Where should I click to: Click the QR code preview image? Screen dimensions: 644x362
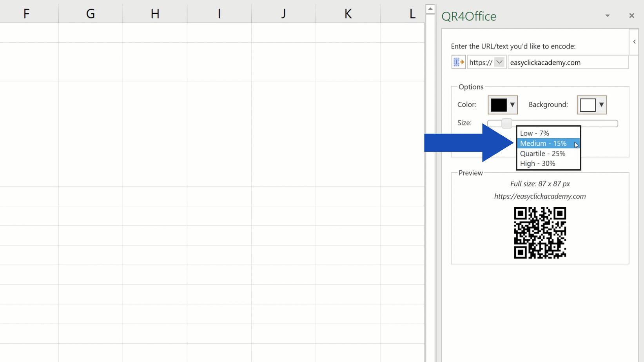pyautogui.click(x=540, y=233)
